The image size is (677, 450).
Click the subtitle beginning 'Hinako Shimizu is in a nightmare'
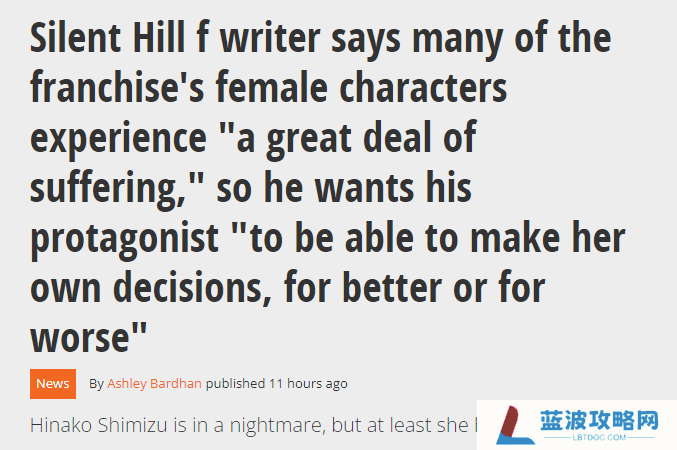(253, 425)
